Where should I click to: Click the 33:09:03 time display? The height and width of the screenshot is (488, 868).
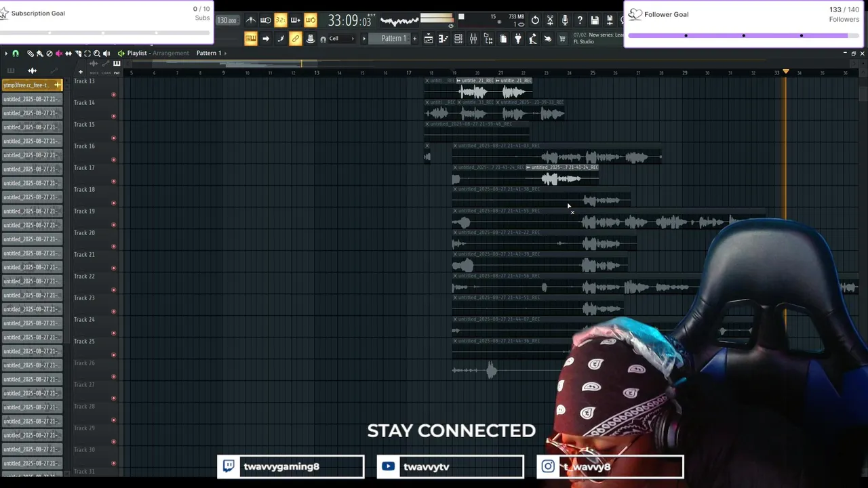pyautogui.click(x=350, y=21)
